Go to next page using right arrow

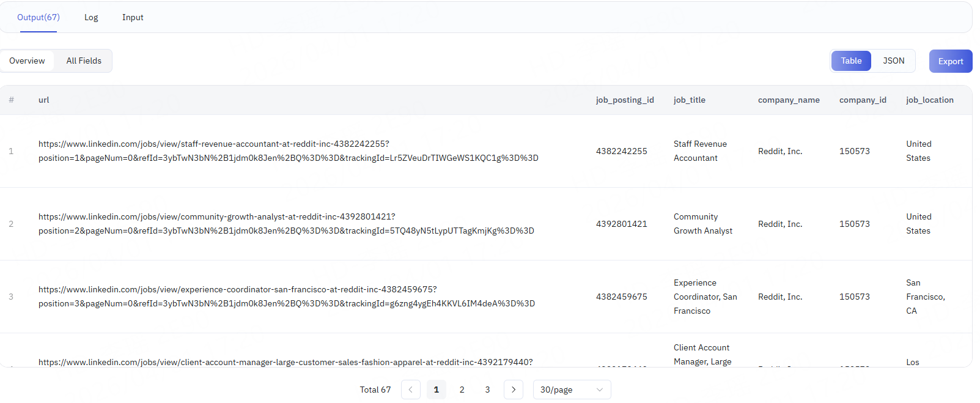pyautogui.click(x=514, y=390)
